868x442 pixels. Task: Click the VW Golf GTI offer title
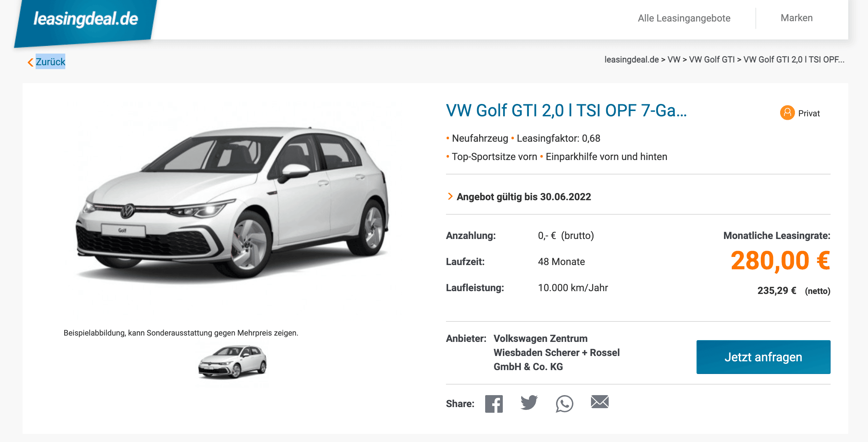point(566,110)
